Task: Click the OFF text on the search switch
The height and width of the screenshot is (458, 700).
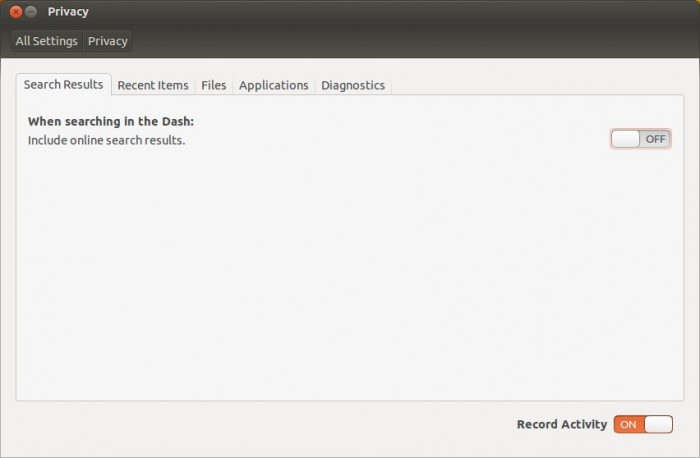Action: click(x=655, y=139)
